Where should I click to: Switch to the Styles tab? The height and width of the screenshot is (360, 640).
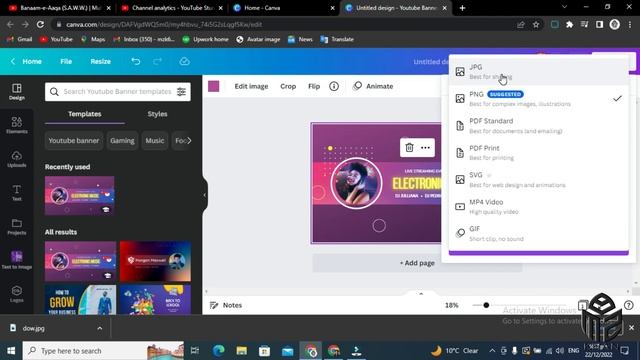pos(157,114)
